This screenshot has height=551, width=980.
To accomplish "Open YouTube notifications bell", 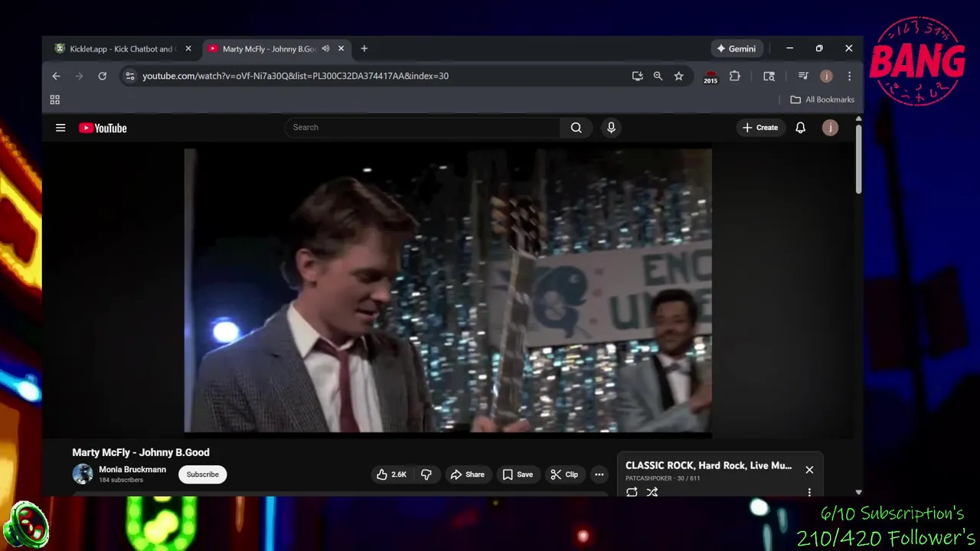I will coord(800,128).
